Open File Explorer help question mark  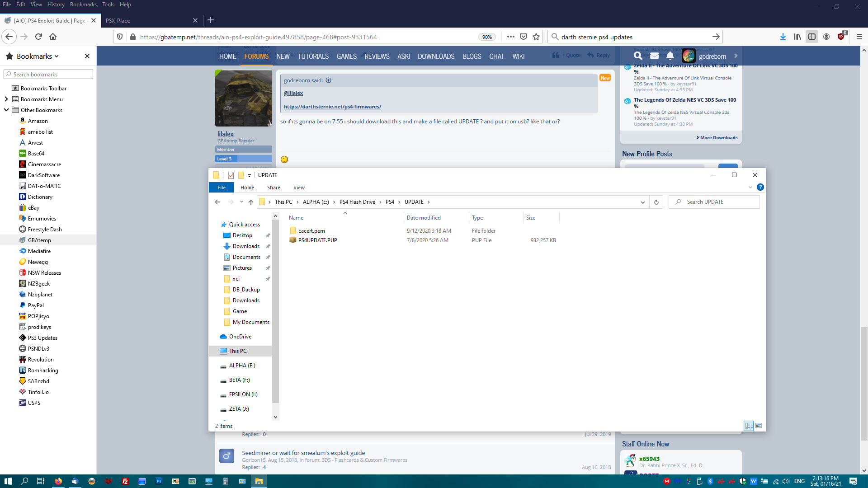760,187
